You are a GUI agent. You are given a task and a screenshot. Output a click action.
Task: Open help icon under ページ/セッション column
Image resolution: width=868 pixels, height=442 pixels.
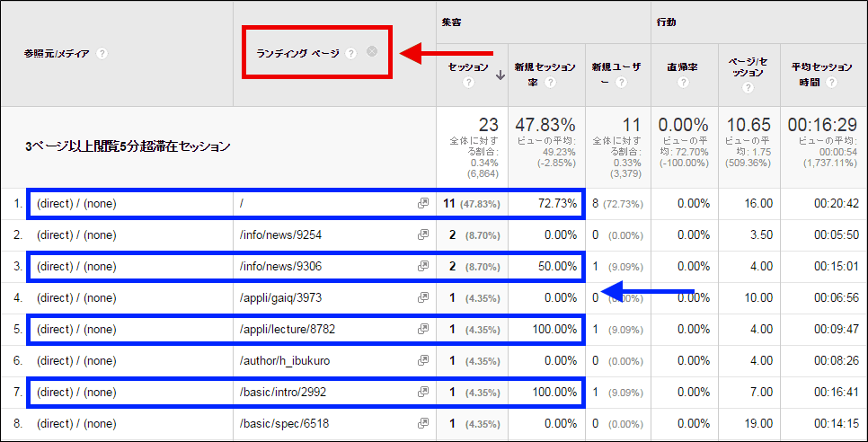(748, 87)
